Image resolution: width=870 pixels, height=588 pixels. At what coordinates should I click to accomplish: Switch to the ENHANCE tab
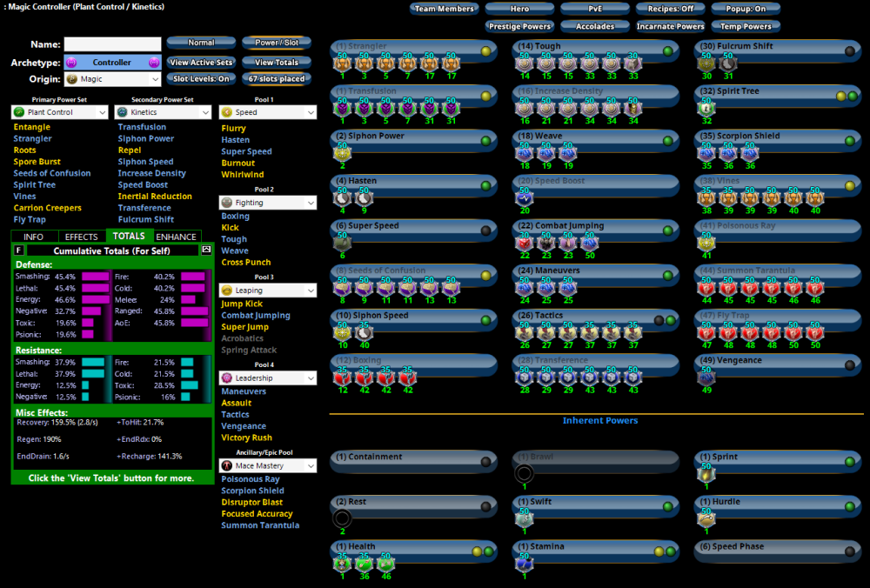pyautogui.click(x=176, y=236)
